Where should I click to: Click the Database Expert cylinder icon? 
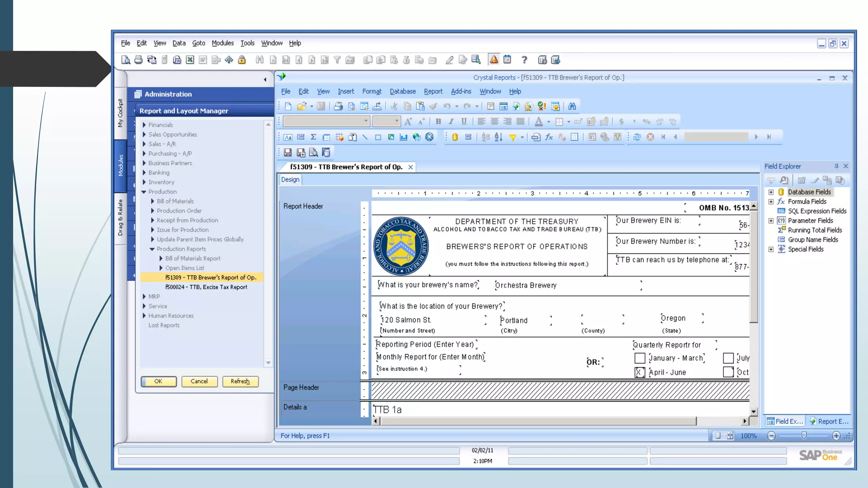(x=455, y=137)
